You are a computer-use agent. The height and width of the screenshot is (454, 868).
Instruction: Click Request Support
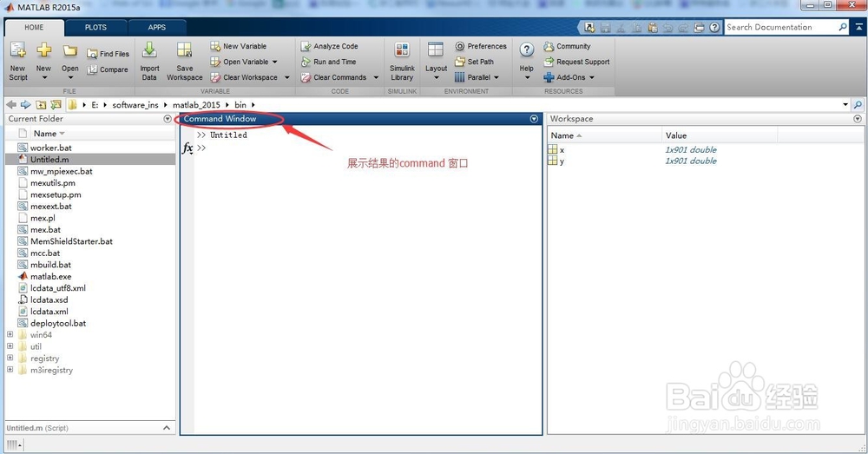(576, 62)
